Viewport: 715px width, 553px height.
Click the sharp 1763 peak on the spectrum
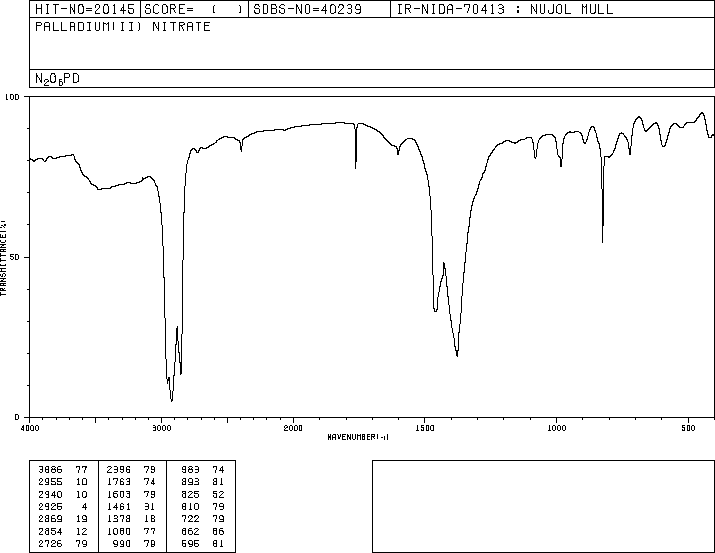click(x=356, y=167)
